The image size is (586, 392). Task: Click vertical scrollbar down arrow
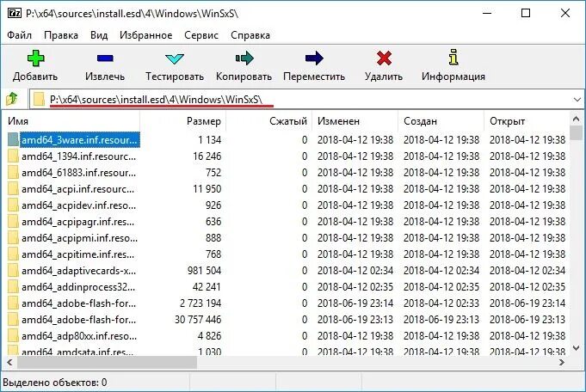pos(576,348)
